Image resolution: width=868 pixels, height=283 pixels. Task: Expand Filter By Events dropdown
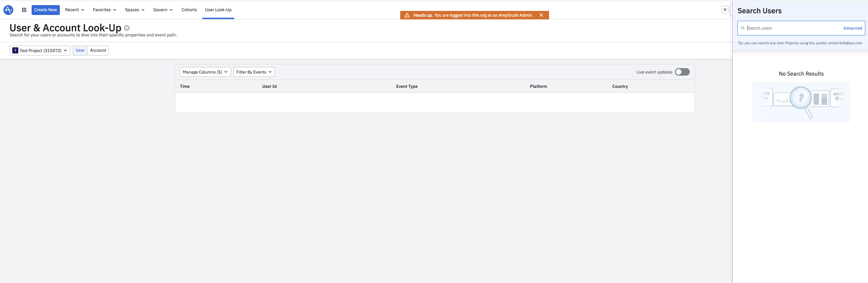(254, 72)
